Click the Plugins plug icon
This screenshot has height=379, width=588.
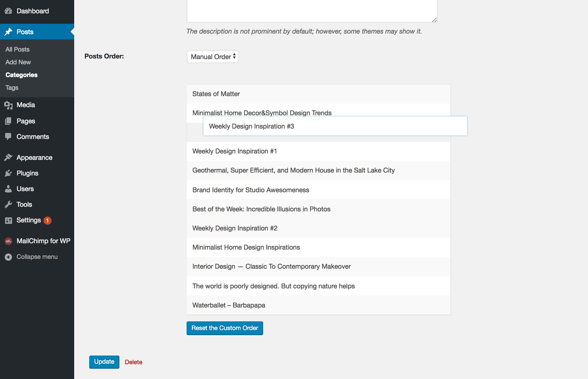(8, 173)
